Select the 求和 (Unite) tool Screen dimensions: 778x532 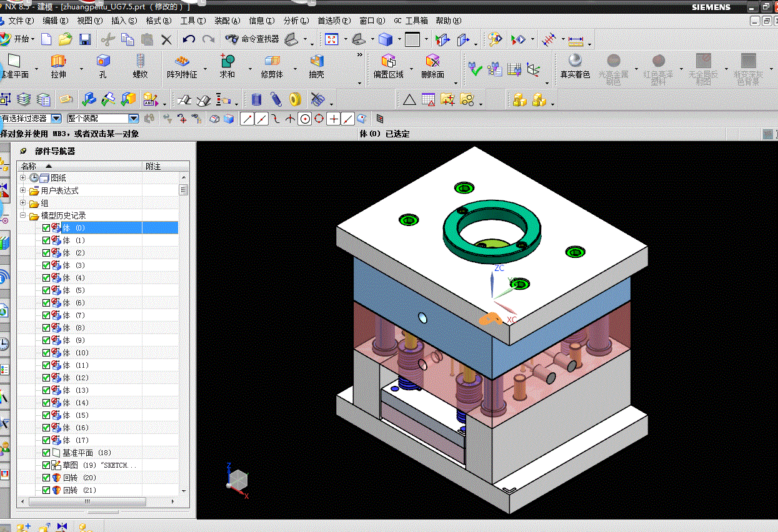pyautogui.click(x=227, y=67)
